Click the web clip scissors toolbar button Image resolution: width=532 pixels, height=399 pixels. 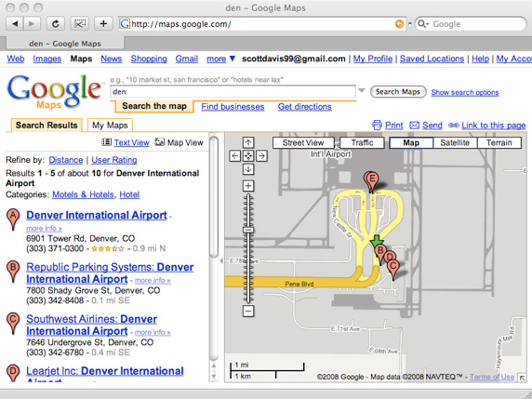pos(80,24)
